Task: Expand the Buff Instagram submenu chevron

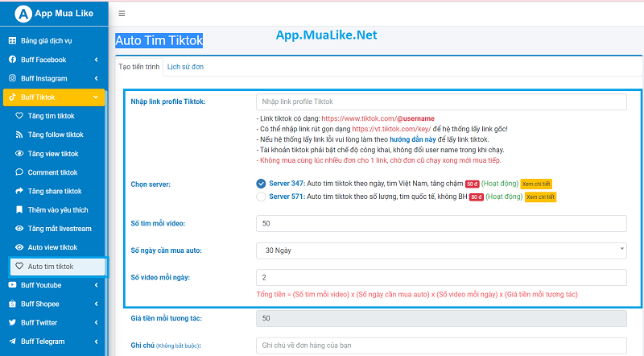Action: click(97, 78)
